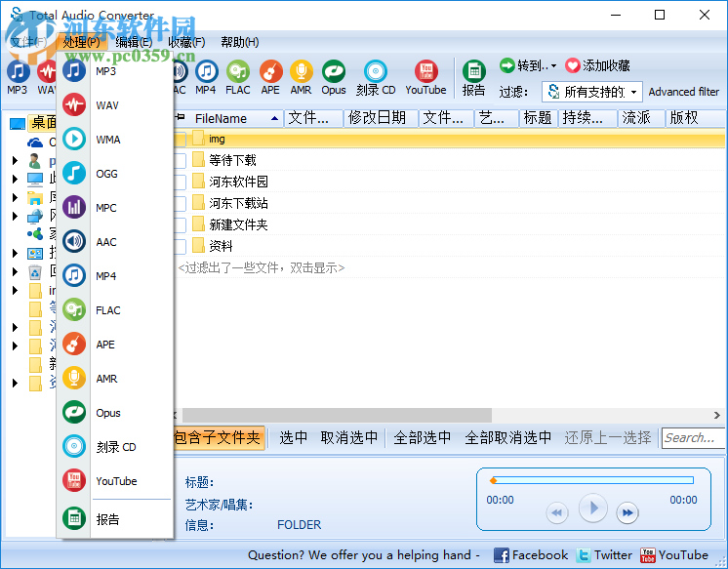Open 报告 from the dropdown menu

115,519
